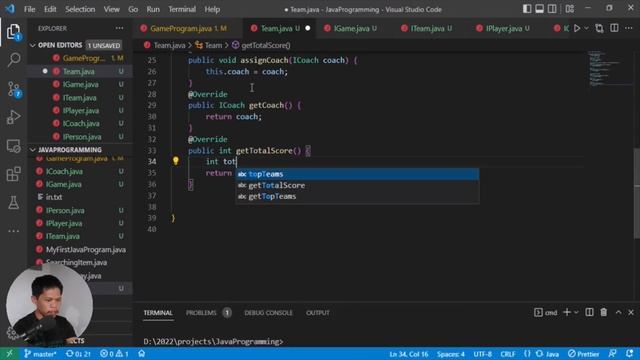The image size is (640, 360).
Task: Open new terminal profile dropdown
Action: click(x=576, y=312)
